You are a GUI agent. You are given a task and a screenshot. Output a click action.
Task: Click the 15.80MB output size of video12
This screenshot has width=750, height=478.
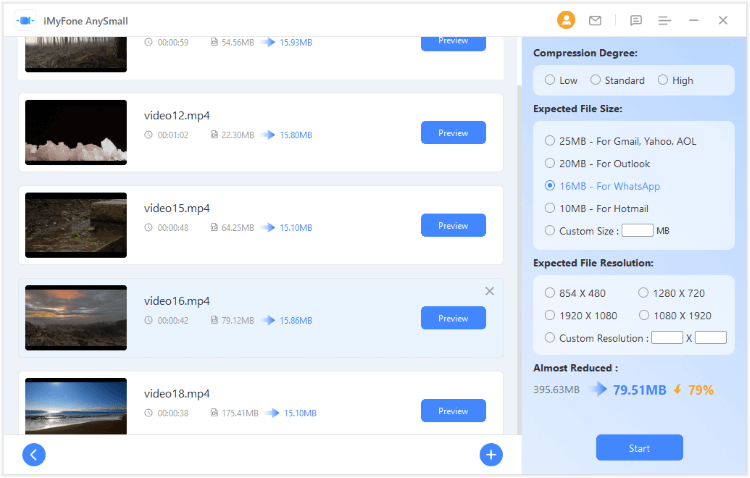(296, 135)
